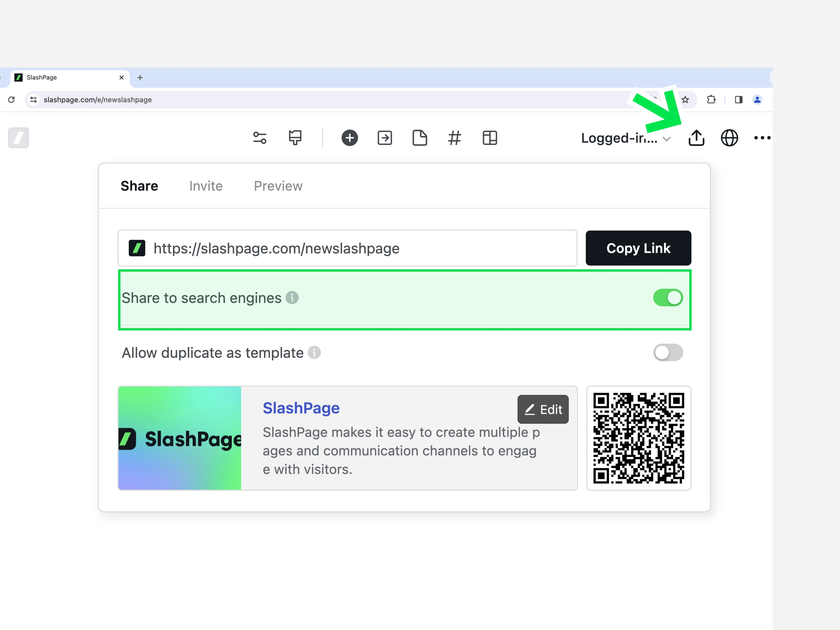Viewport: 840px width, 630px height.
Task: Click the 'Share to search engines' label
Action: coord(201,298)
